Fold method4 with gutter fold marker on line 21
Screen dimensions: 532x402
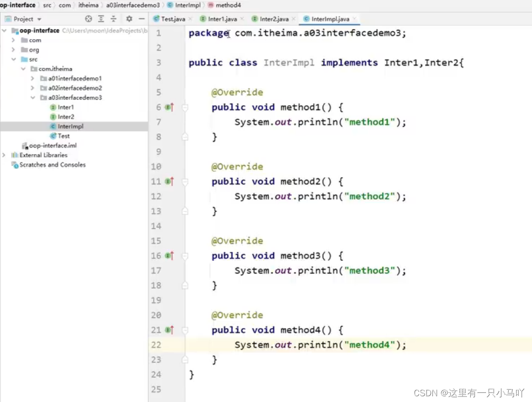coord(185,330)
